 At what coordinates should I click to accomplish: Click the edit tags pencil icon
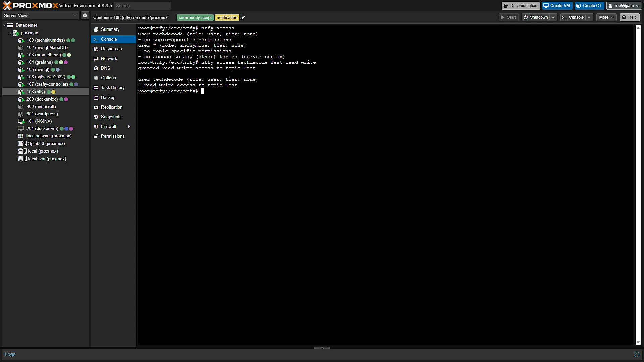243,18
